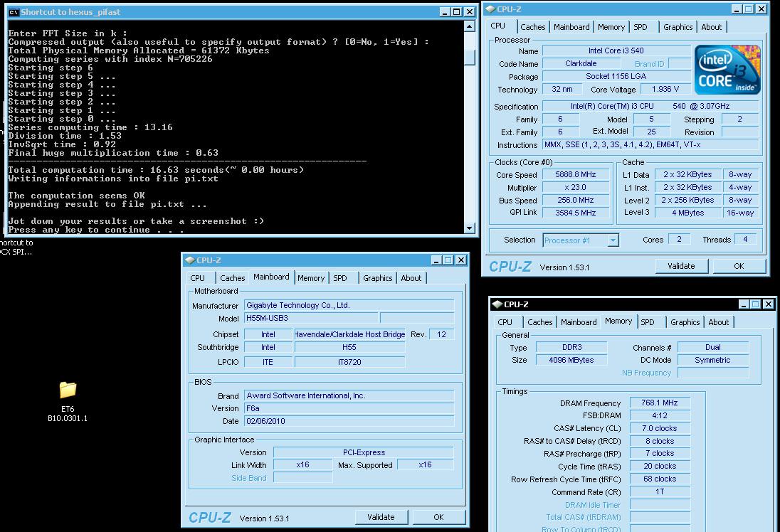Switch to CPU tab in Memory window
This screenshot has height=532, width=780.
pos(505,322)
